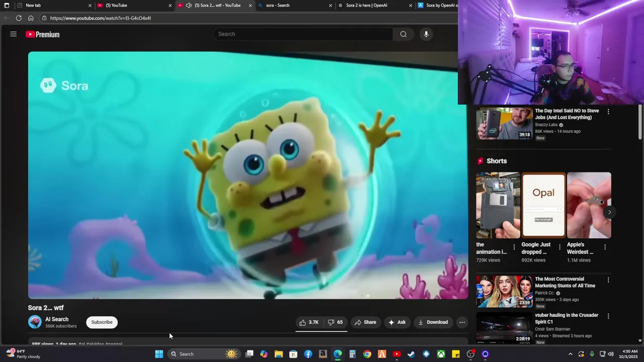Open options for Most Controversial Marketing Stunts video
The image size is (644, 362).
608,280
